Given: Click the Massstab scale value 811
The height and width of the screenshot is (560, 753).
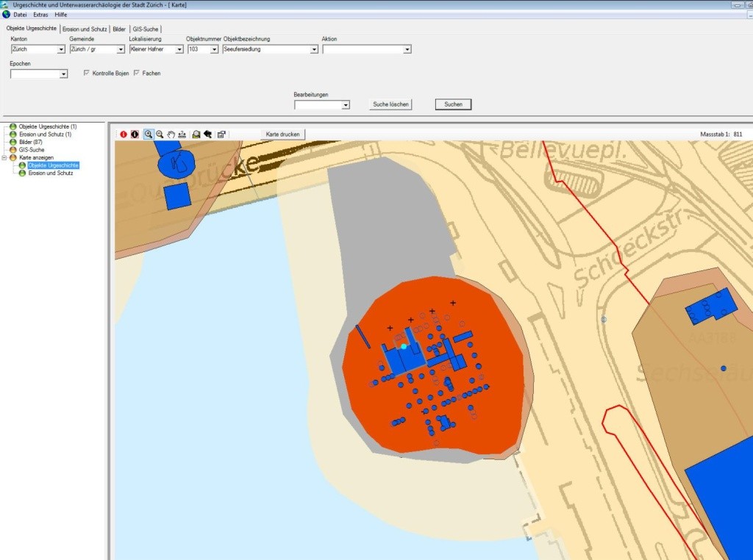Looking at the screenshot, I should coord(738,134).
